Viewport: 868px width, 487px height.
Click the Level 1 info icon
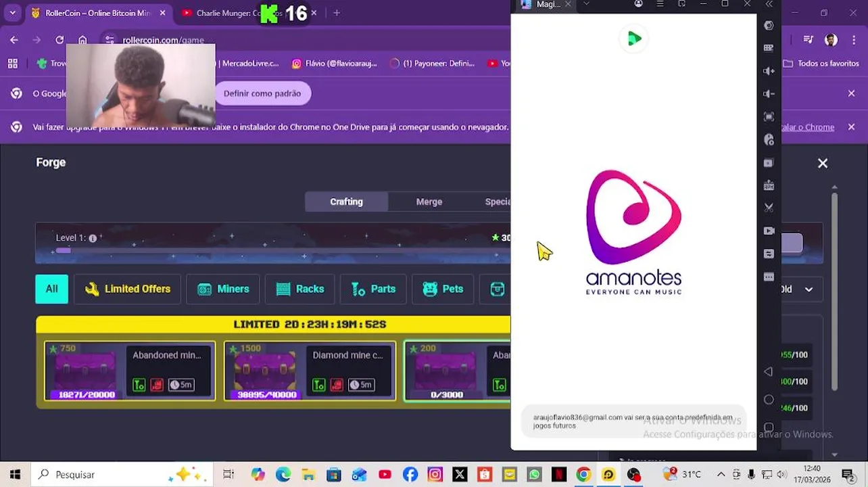coord(93,238)
